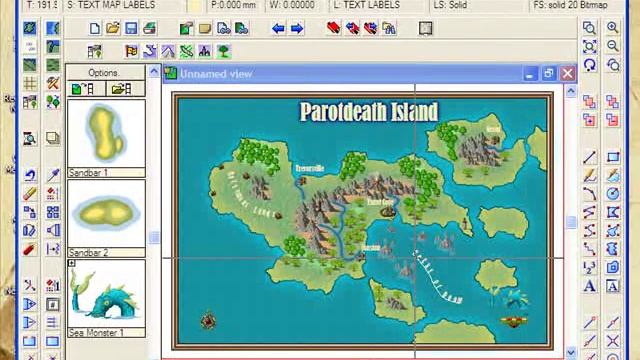The image size is (640, 360).
Task: Select the Sandbar 1 symbol thumbnail
Action: [106, 133]
